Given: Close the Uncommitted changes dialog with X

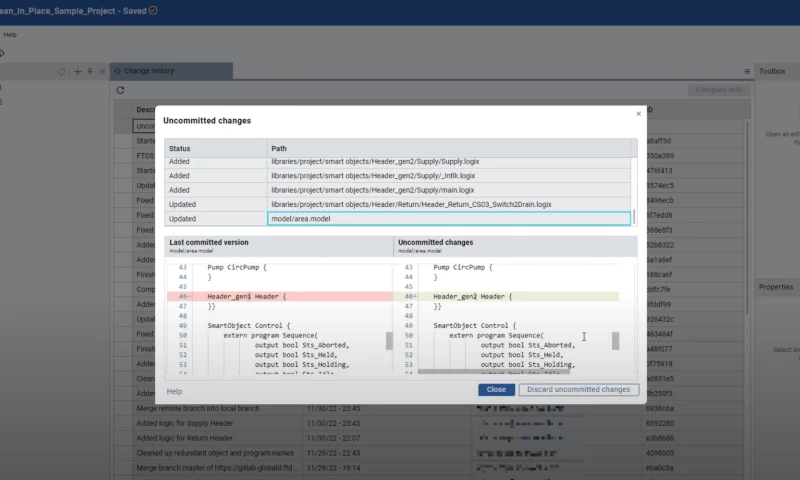Looking at the screenshot, I should pos(639,114).
